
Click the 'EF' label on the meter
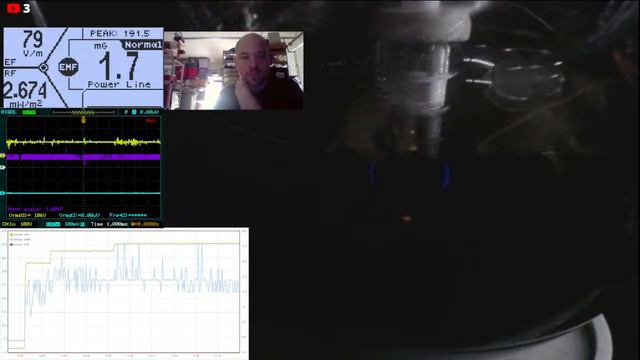(x=10, y=62)
